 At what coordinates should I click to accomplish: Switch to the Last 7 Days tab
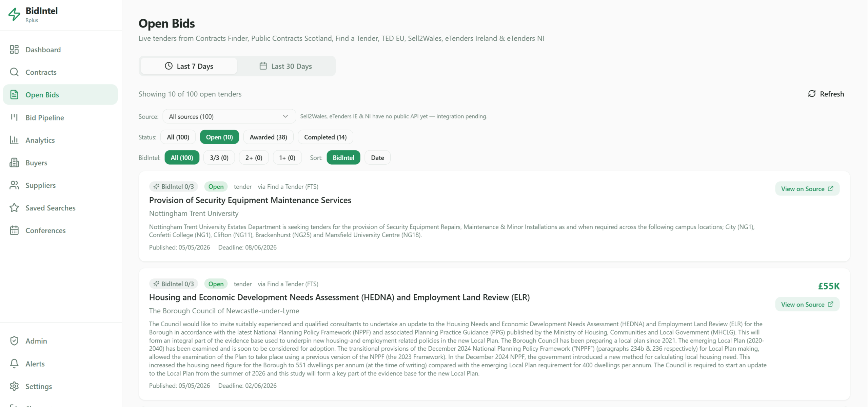pos(189,66)
